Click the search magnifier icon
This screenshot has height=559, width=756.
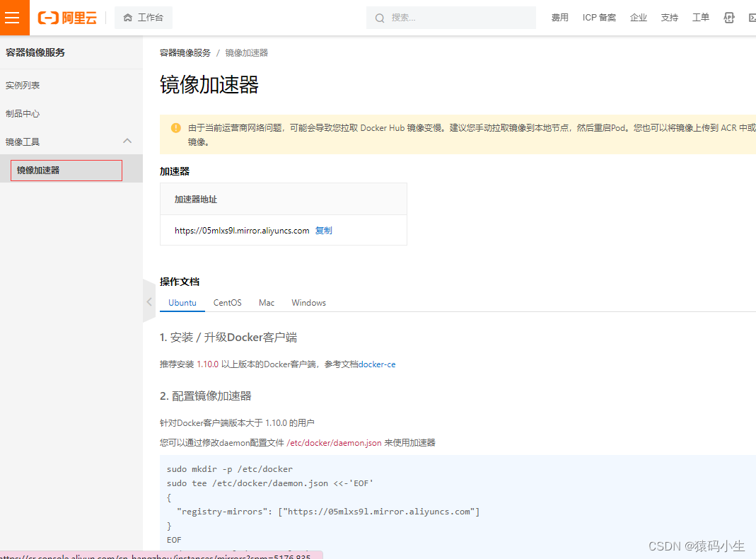point(380,18)
